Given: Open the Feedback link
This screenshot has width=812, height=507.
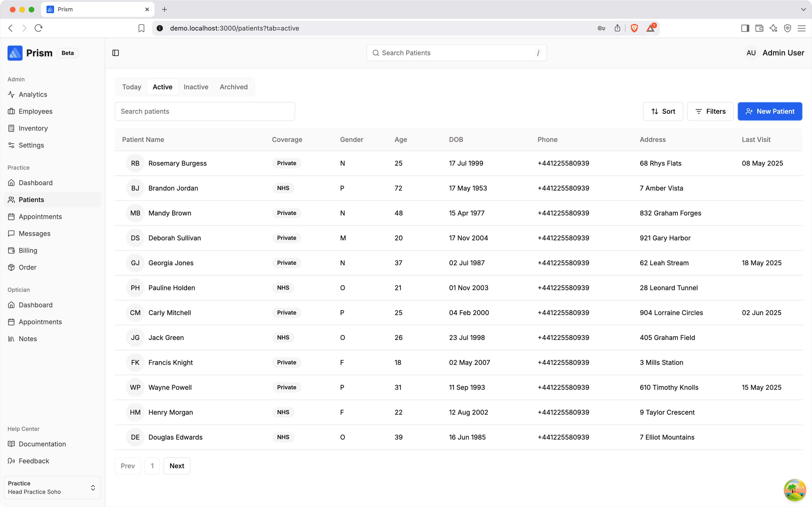Looking at the screenshot, I should (34, 461).
